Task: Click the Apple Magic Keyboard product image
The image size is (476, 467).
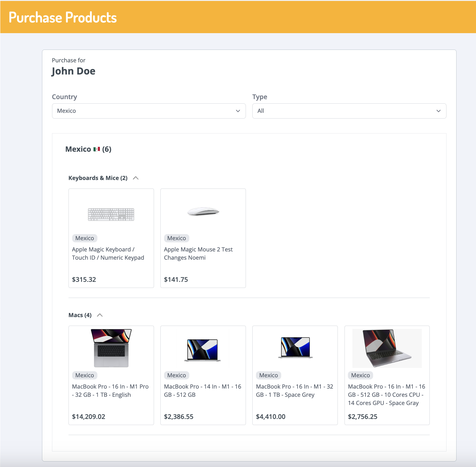Action: (x=111, y=214)
